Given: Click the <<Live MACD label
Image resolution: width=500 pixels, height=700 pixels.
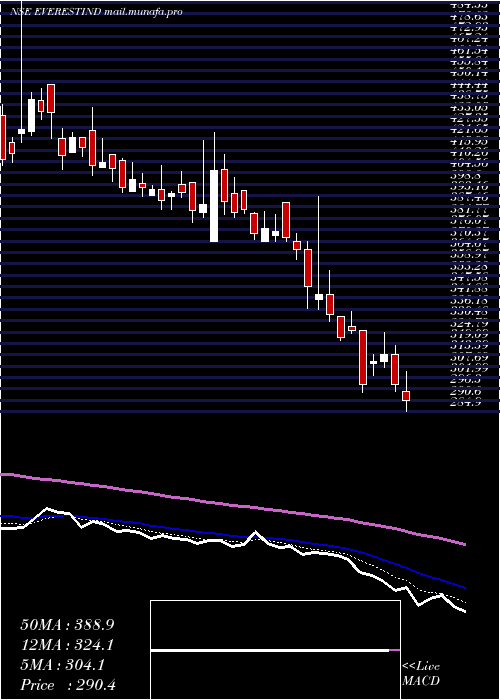Looking at the screenshot, I should (x=421, y=674).
